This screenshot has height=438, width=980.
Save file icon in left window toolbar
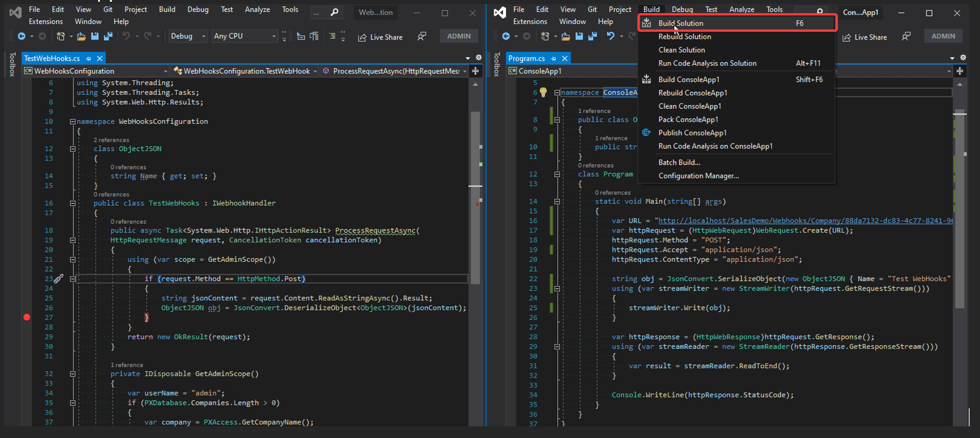tap(94, 36)
